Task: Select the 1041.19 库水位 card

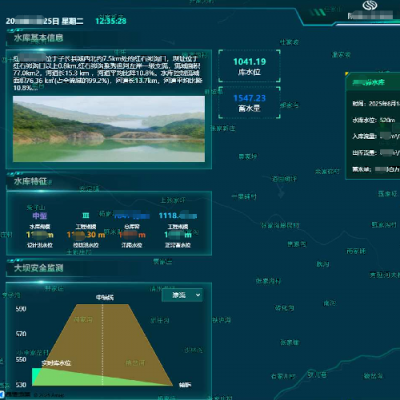Action: coord(249,66)
